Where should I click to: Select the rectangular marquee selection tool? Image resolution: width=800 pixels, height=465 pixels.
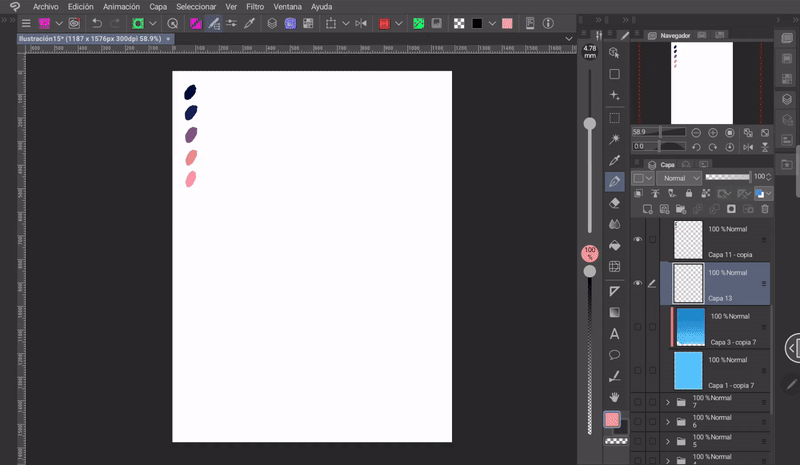click(615, 117)
